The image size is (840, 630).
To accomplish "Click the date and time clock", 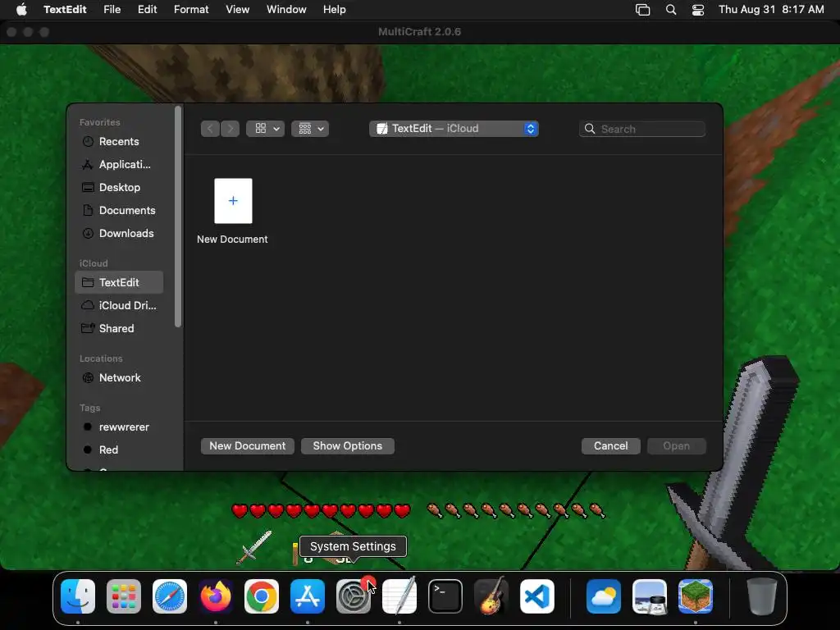I will pyautogui.click(x=771, y=10).
